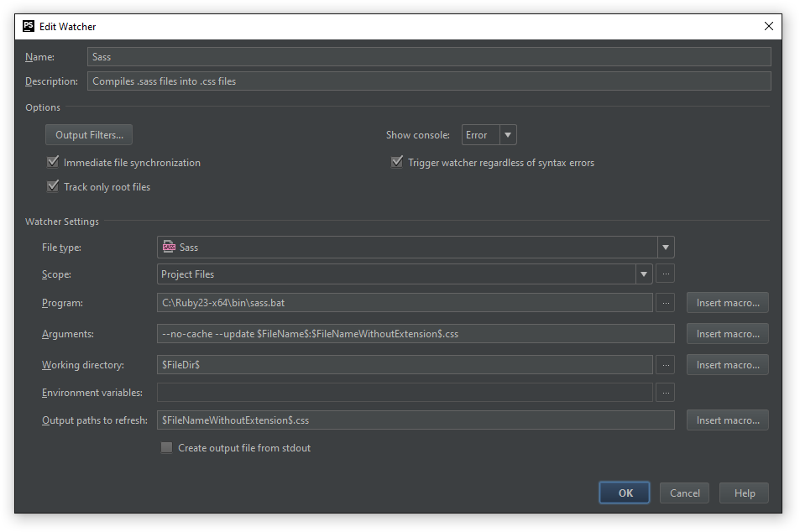
Task: Click the PhpStorm icon in the title bar
Action: coord(29,26)
